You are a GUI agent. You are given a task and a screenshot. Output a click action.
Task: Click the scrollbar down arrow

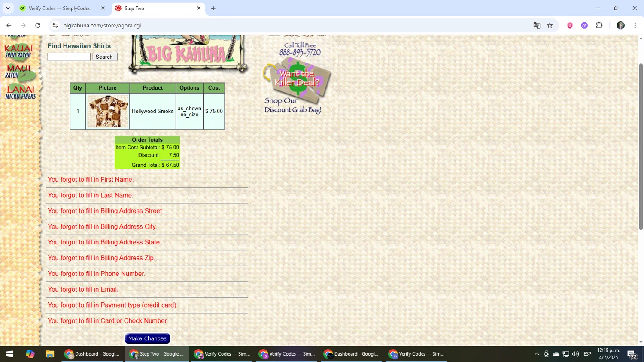coord(641,342)
